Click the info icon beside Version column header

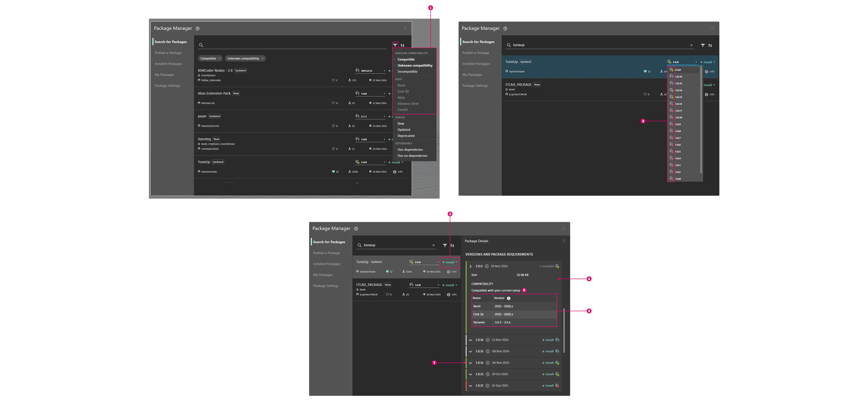pos(508,298)
